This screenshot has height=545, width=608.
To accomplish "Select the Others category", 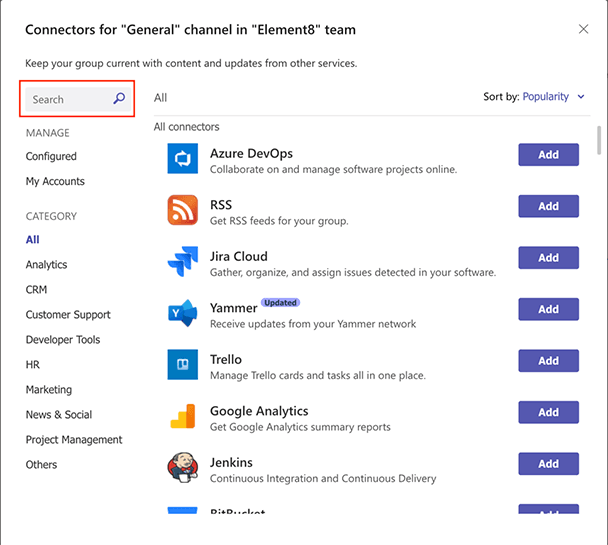I will tap(41, 465).
